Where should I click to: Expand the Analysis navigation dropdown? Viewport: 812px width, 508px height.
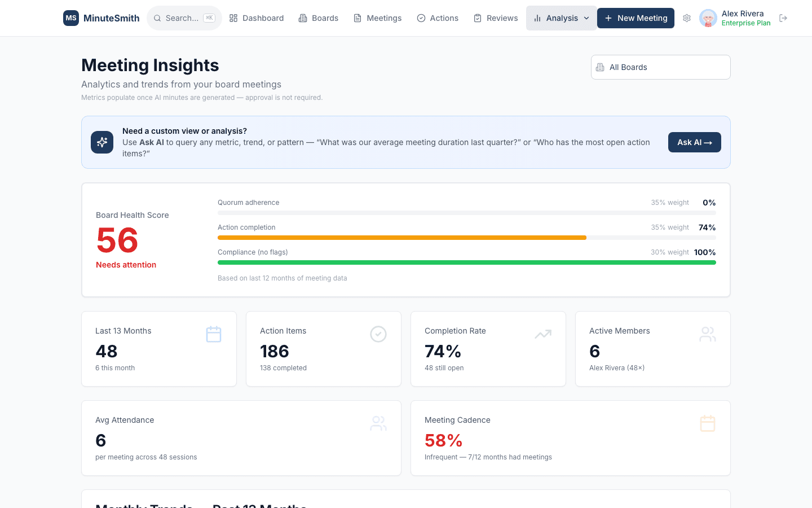tap(586, 18)
